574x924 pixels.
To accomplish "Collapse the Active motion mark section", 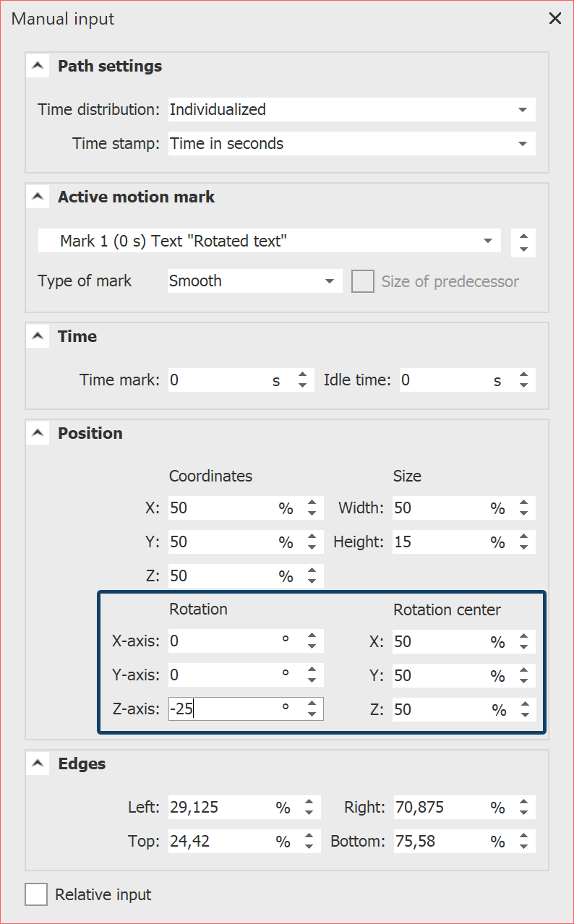I will click(x=38, y=196).
